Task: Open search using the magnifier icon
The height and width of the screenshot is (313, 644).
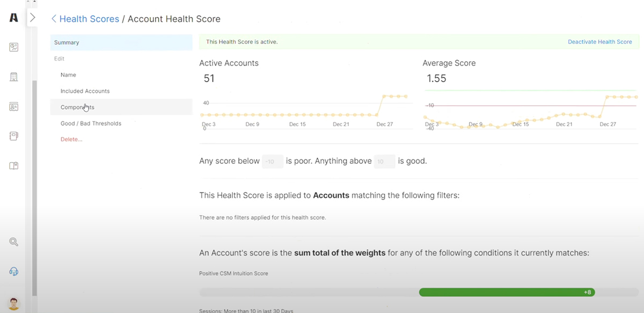Action: point(13,242)
